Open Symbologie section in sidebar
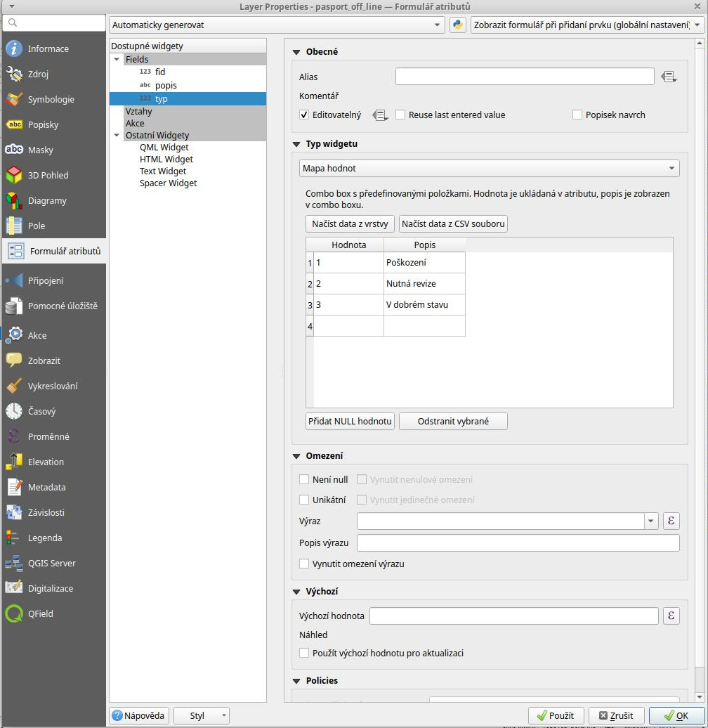This screenshot has height=728, width=708. pos(51,100)
